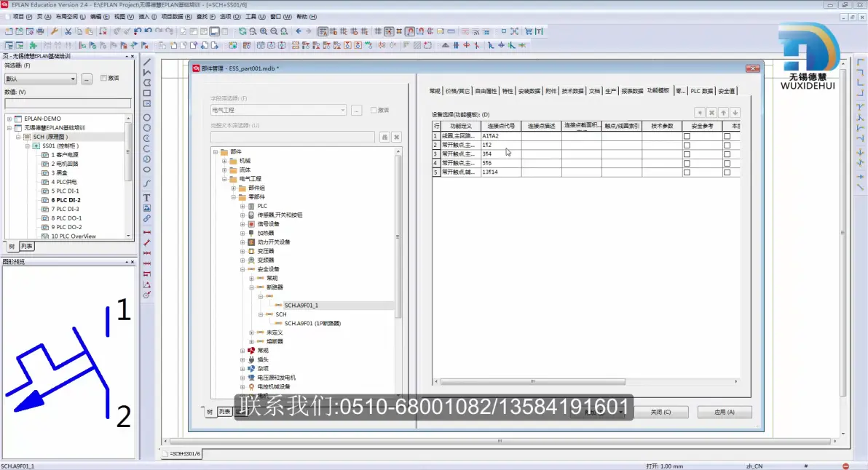868x470 pixels.
Task: Click the move row down arrow icon
Action: pos(735,113)
